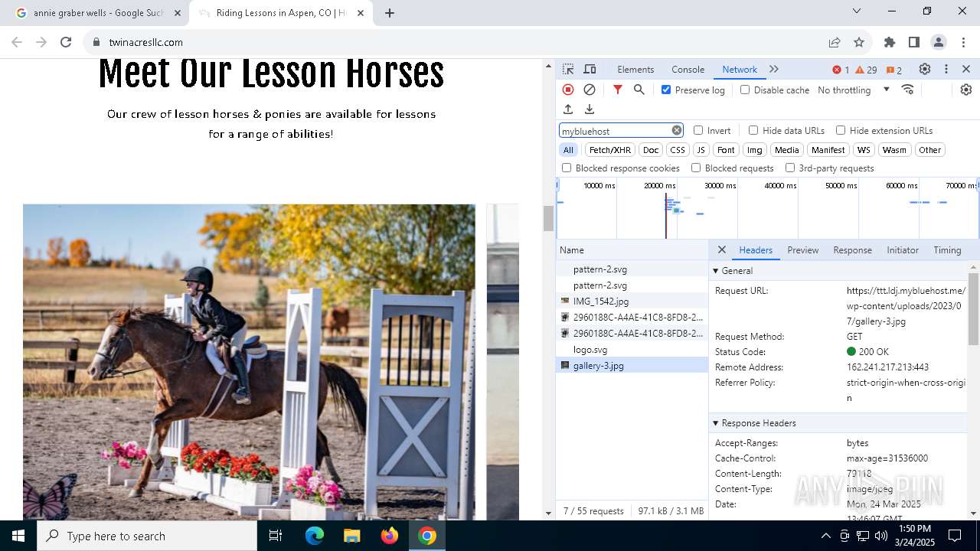The image size is (980, 551).
Task: Uncheck the Preserve log checkbox
Action: (666, 90)
